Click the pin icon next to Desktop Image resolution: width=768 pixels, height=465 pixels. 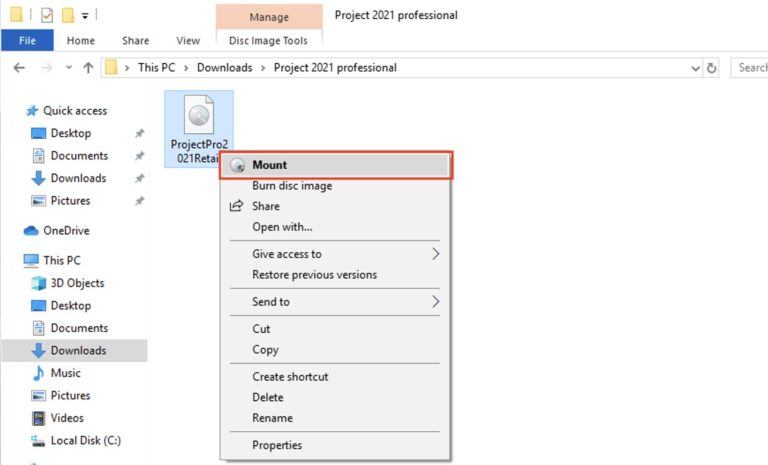coord(140,133)
